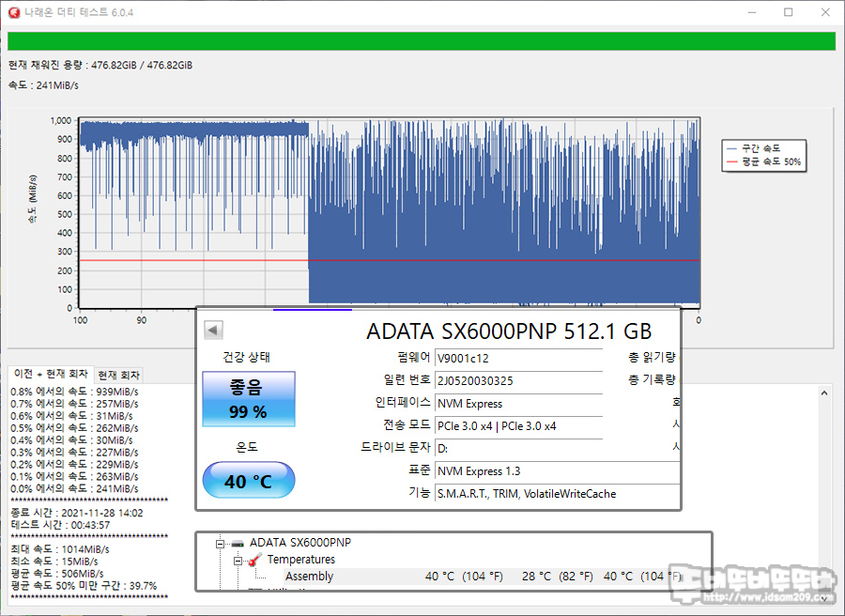The image size is (845, 616).
Task: Click the log line 0.8% 에서의 속도 : 939MiB/s
Action: (74, 392)
